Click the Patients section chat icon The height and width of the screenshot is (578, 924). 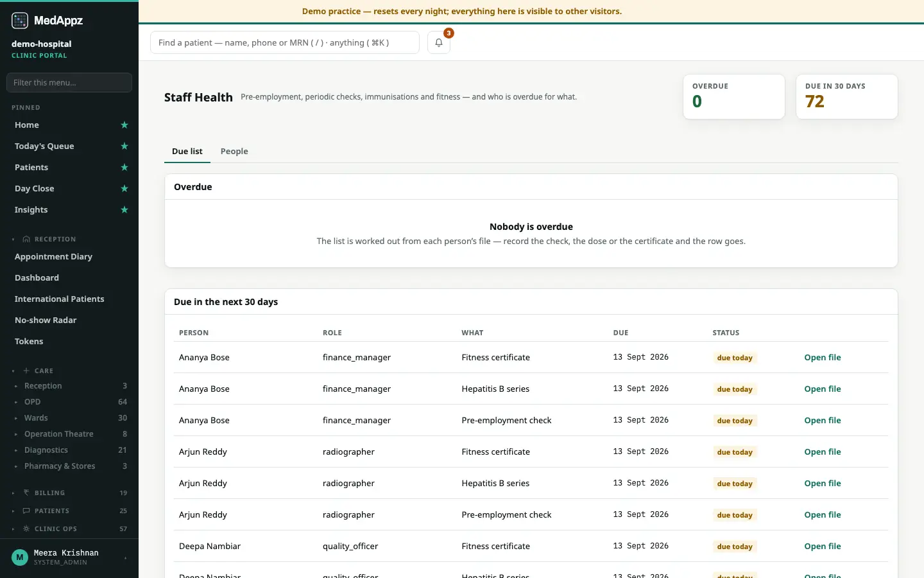26,511
